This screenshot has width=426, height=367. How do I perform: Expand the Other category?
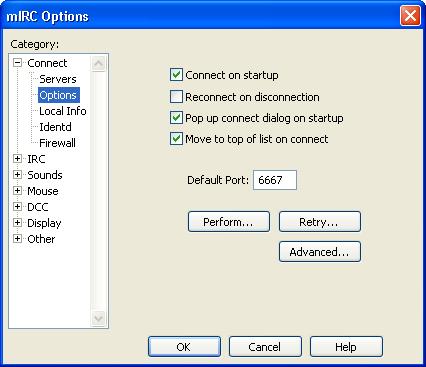pos(17,239)
